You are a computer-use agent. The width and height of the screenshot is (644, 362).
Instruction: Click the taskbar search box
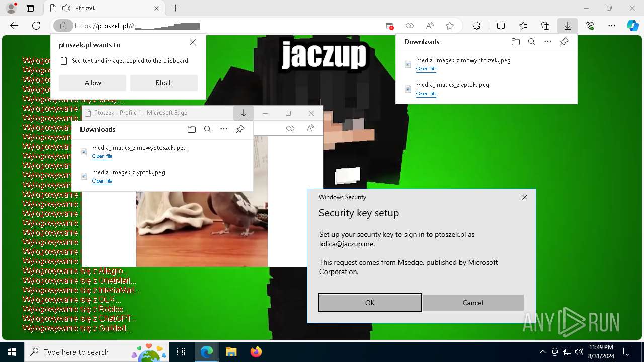click(x=97, y=352)
